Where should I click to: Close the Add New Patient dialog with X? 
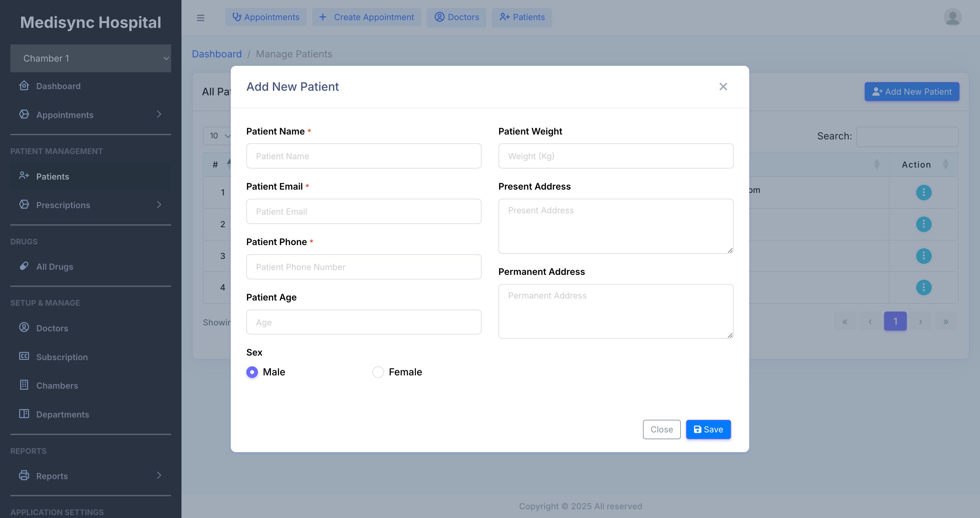point(723,87)
